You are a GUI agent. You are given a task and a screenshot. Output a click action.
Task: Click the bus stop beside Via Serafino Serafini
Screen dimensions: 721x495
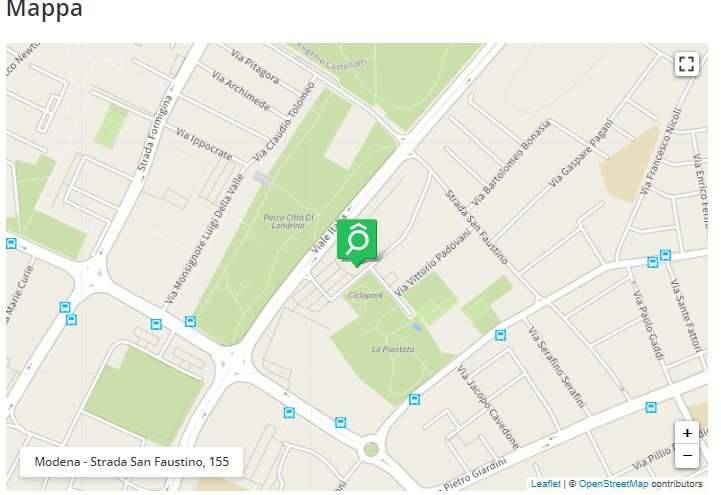click(500, 335)
